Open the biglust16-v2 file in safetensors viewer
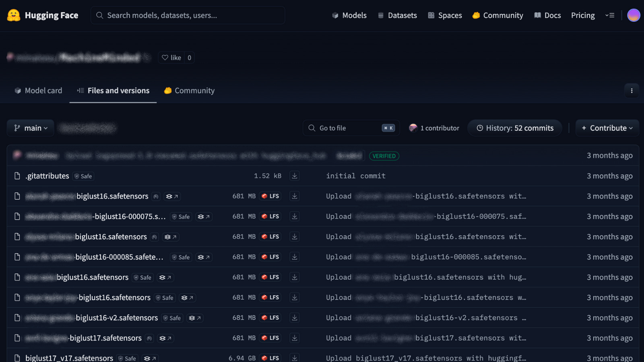This screenshot has width=644, height=362. point(195,318)
